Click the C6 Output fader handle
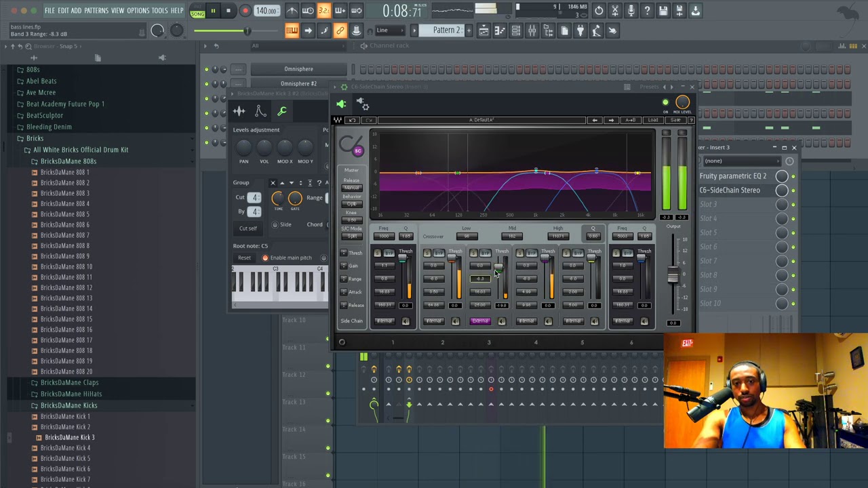The height and width of the screenshot is (488, 868). [x=673, y=275]
